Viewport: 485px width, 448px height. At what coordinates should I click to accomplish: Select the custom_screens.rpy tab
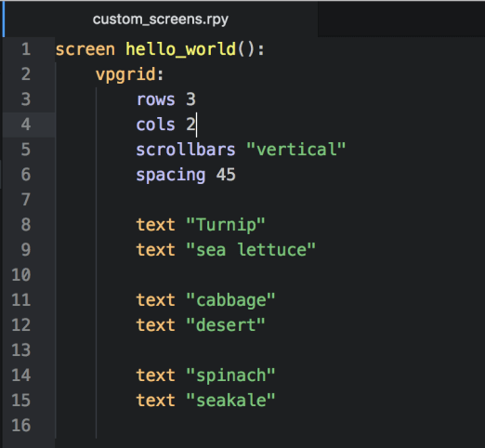click(x=161, y=20)
